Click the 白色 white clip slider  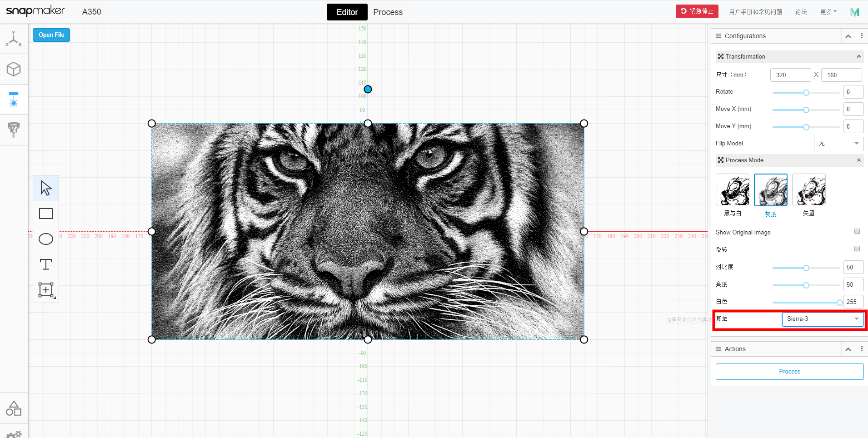(806, 303)
